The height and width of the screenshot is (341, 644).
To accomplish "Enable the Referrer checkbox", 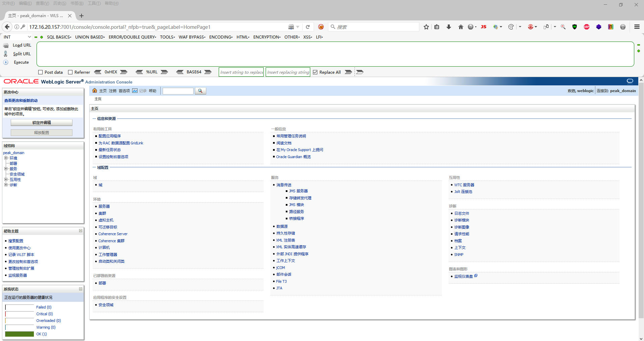I will tap(70, 72).
